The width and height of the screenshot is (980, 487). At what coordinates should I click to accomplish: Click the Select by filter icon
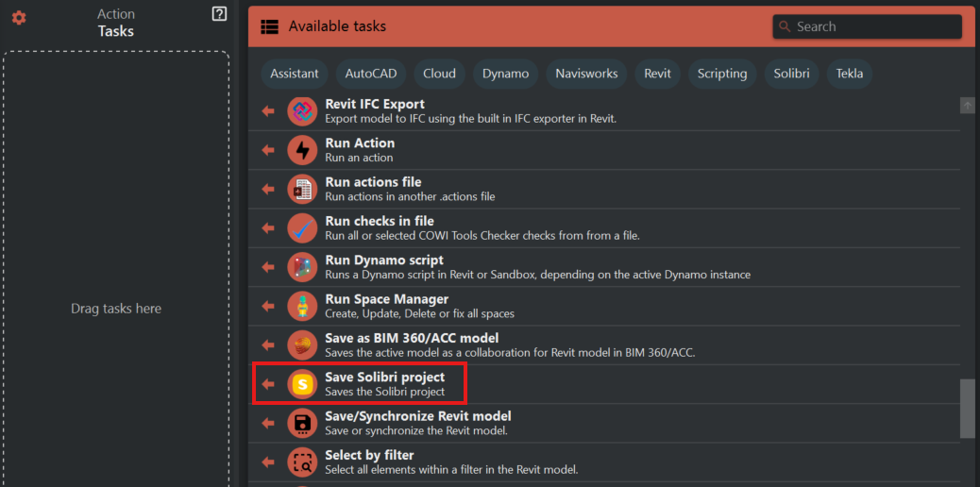click(x=302, y=462)
